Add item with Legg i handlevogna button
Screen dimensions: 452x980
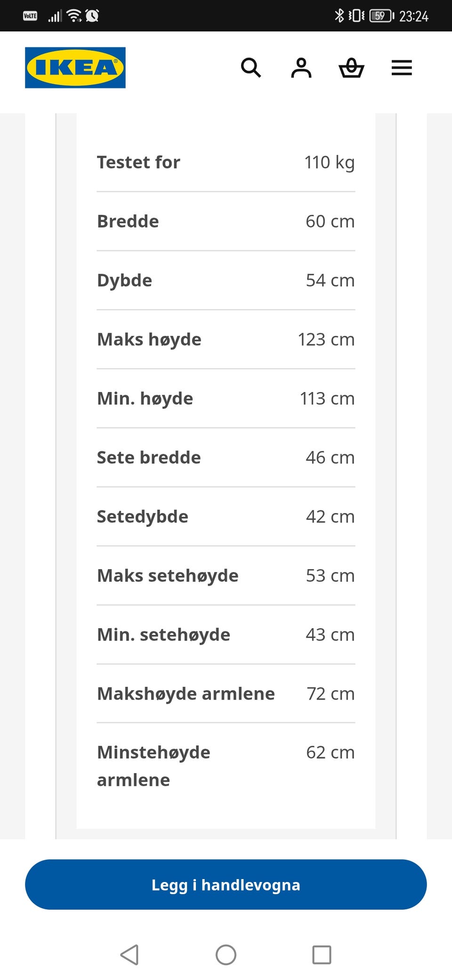226,884
